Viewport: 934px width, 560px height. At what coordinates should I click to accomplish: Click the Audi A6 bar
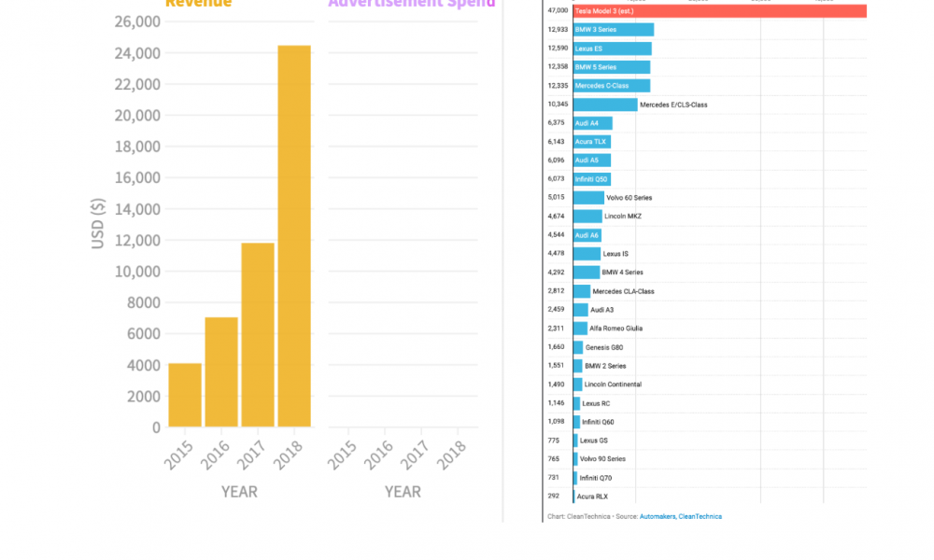587,235
